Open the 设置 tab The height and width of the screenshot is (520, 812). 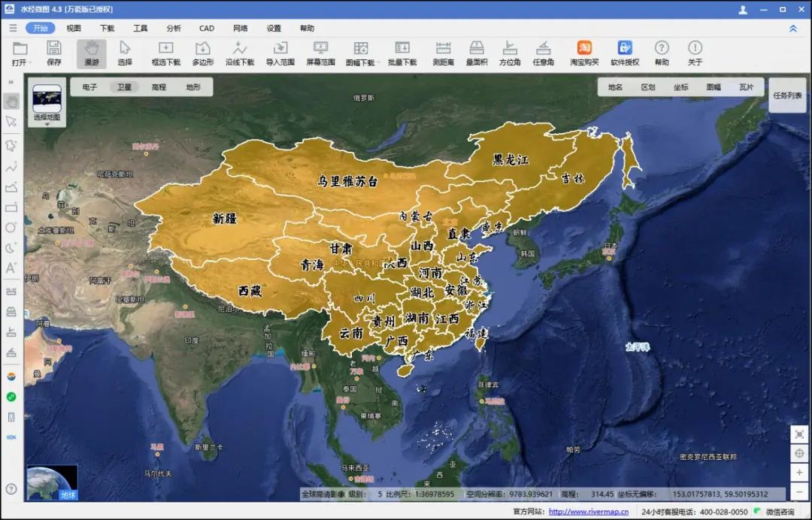pyautogui.click(x=274, y=28)
